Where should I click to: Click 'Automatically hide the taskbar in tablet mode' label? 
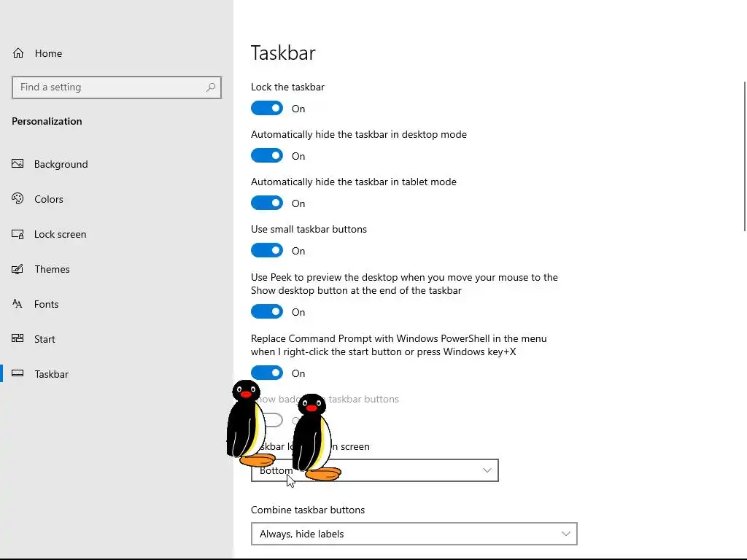coord(354,182)
